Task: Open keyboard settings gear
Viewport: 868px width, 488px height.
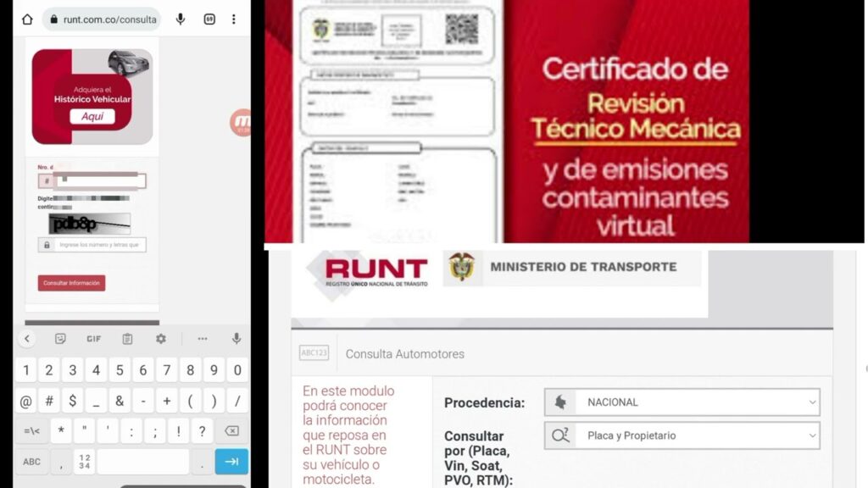Action: click(160, 339)
